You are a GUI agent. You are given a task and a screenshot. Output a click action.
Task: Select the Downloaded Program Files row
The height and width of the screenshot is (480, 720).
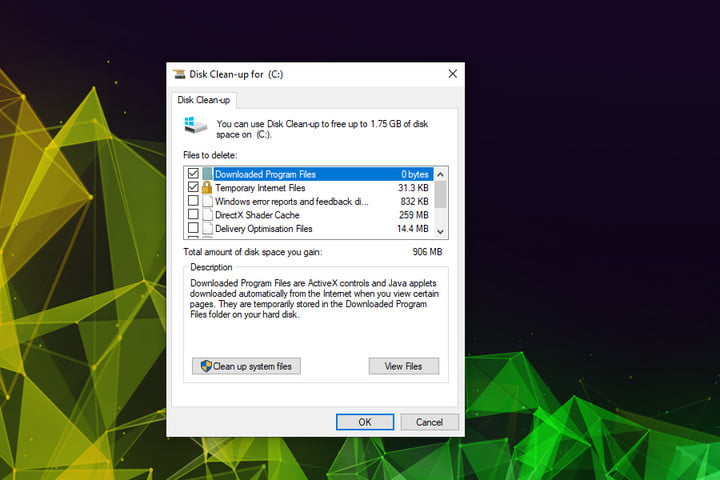(309, 174)
